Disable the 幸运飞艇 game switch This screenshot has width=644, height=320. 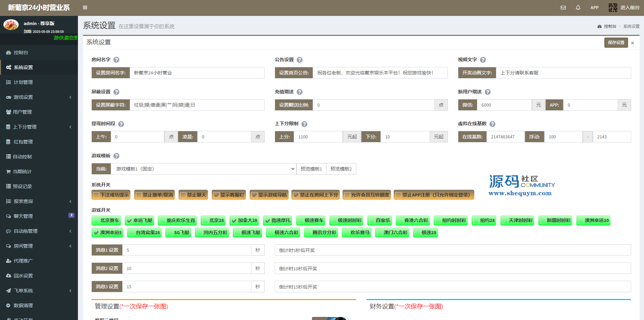point(129,221)
